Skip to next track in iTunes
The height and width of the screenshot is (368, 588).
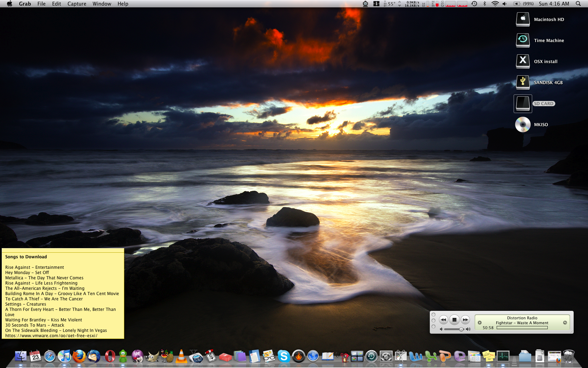point(465,320)
